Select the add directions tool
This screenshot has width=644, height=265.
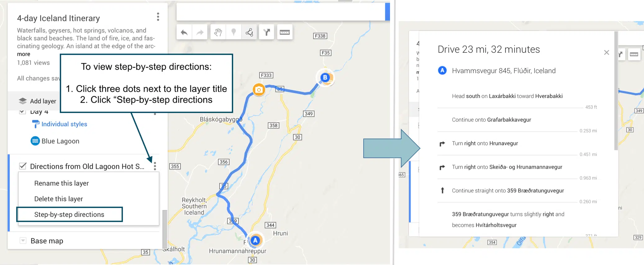pyautogui.click(x=266, y=32)
